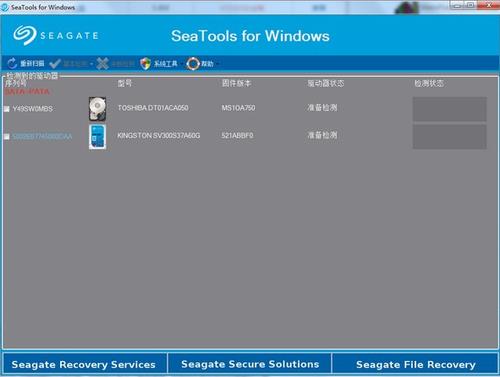The height and width of the screenshot is (377, 500).
Task: Open Seagate File Recovery
Action: point(415,364)
